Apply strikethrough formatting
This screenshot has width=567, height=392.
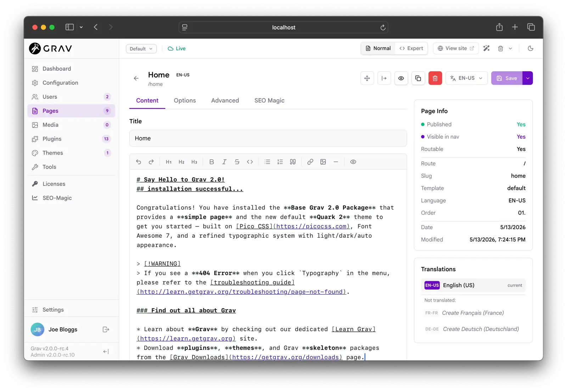(x=237, y=162)
